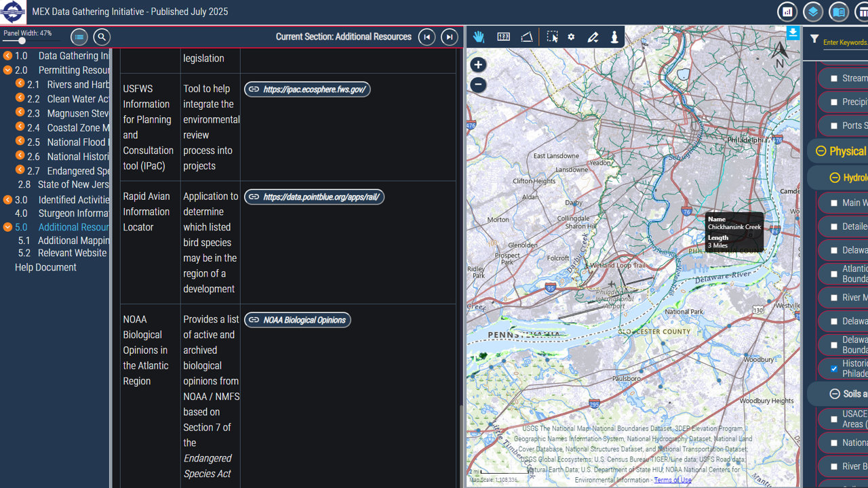
Task: Open the search magnifier in document panel
Action: pyautogui.click(x=102, y=37)
